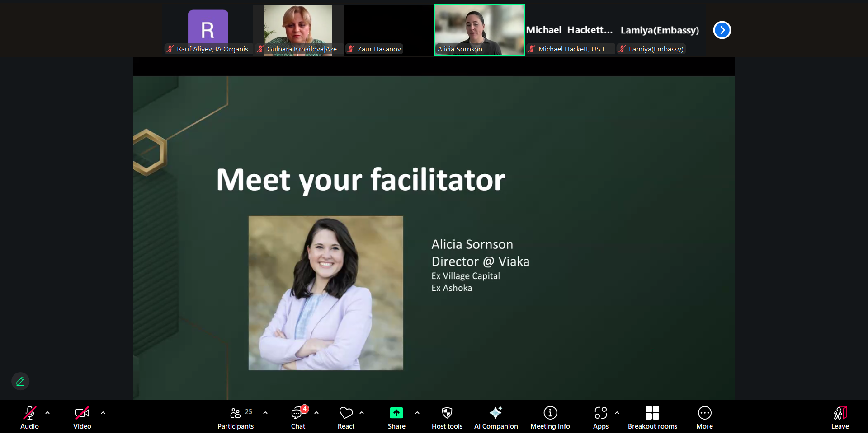This screenshot has height=434, width=868.
Task: Start camera with Video button
Action: pyautogui.click(x=82, y=417)
